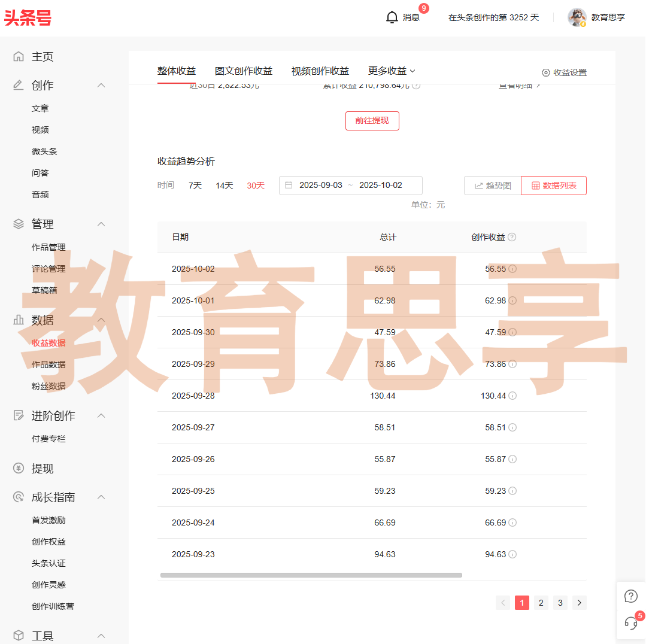Image resolution: width=646 pixels, height=644 pixels.
Task: Collapse the 创作 sidebar section
Action: pos(101,86)
